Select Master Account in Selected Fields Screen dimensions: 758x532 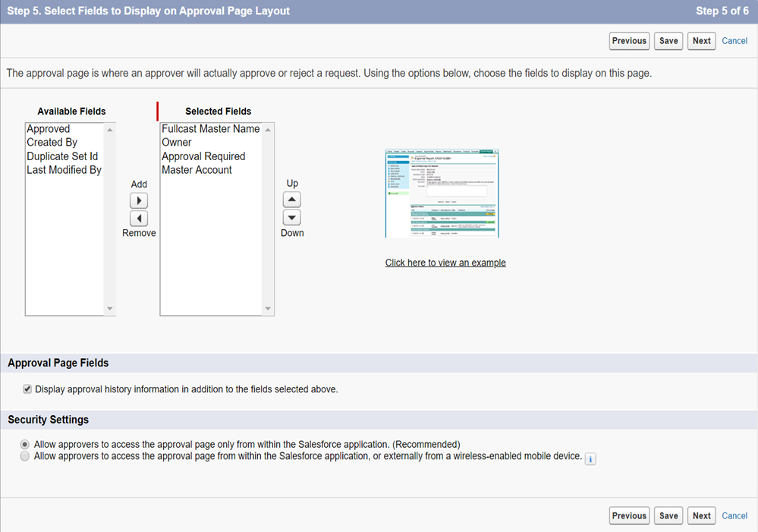point(211,170)
